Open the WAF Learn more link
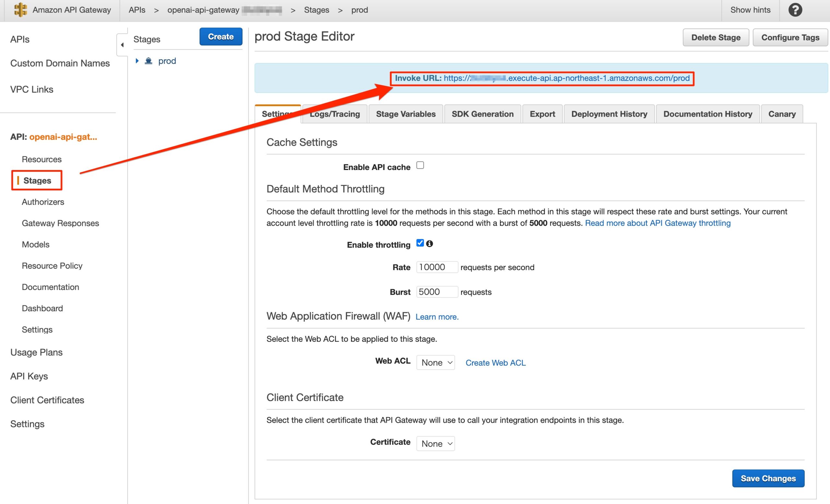 [x=437, y=317]
